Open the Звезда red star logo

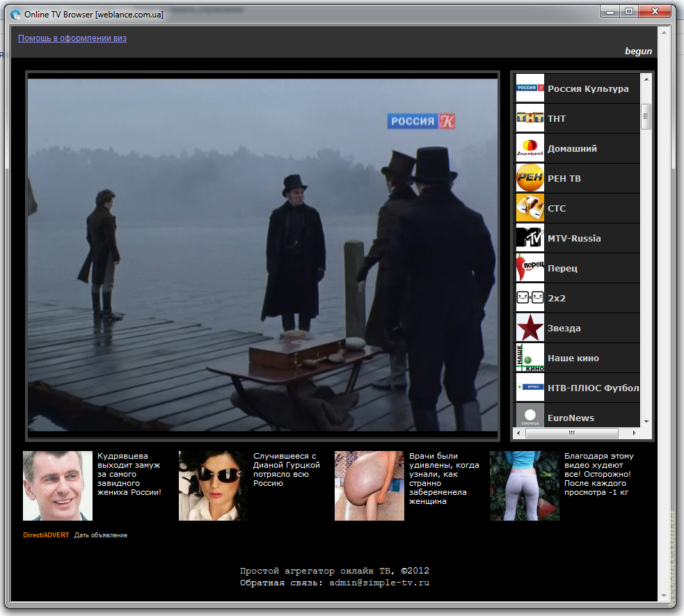coord(530,328)
